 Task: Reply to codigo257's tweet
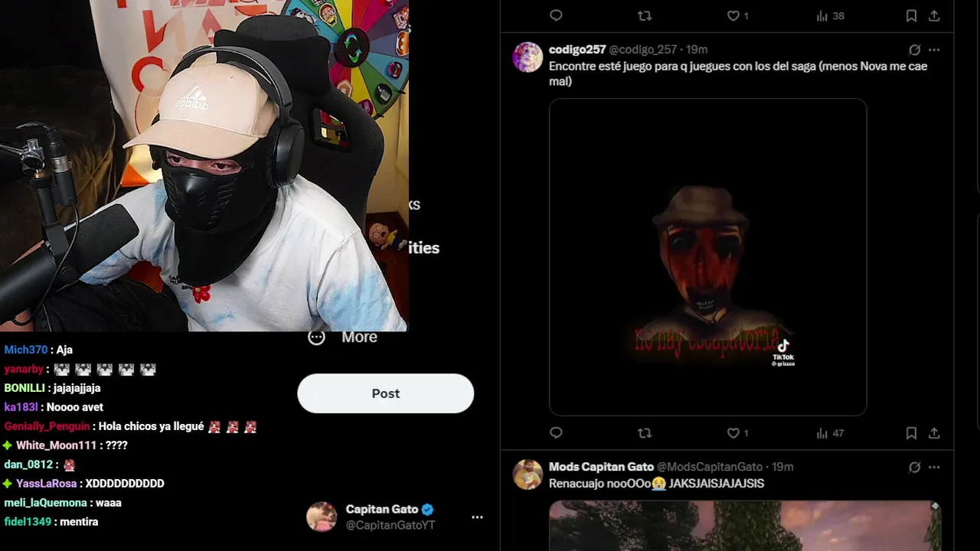557,433
